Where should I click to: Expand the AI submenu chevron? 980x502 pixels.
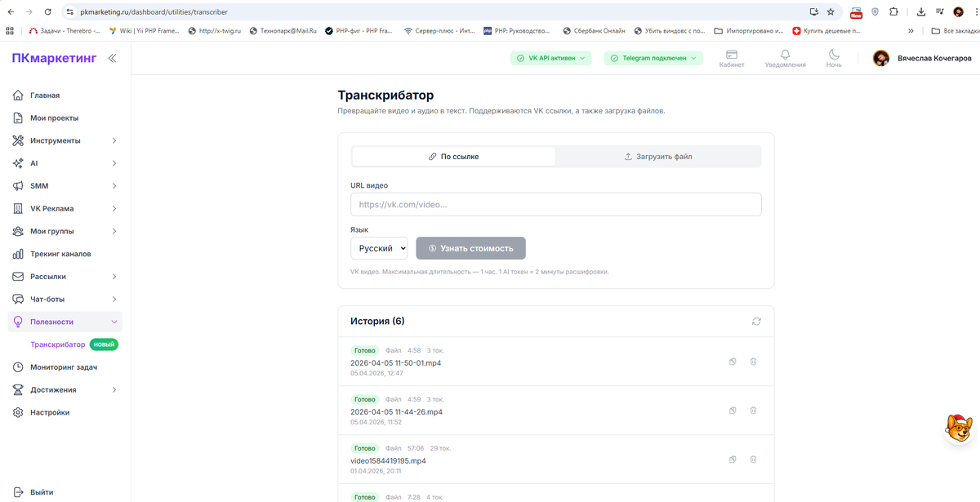114,163
